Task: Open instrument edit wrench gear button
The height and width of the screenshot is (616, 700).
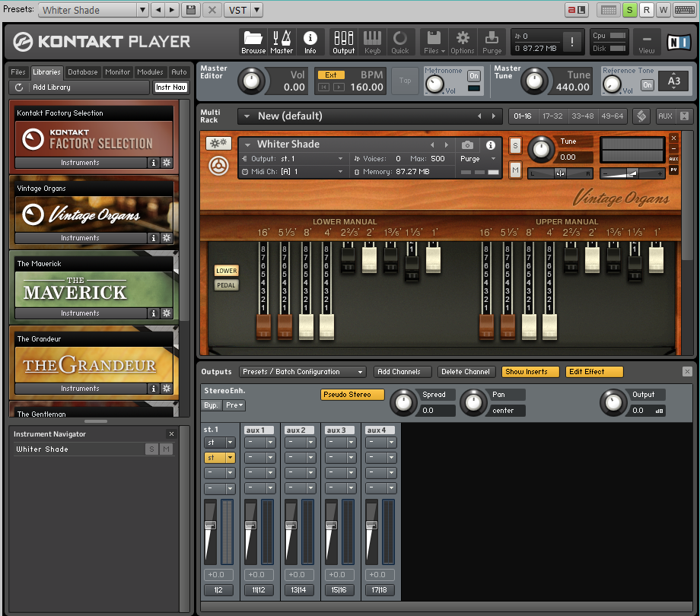Action: pyautogui.click(x=218, y=143)
